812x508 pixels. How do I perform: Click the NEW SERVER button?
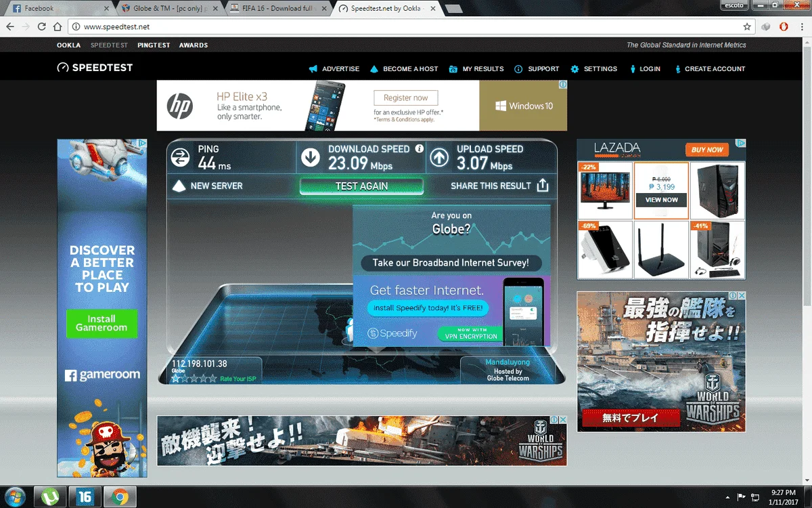(x=208, y=186)
